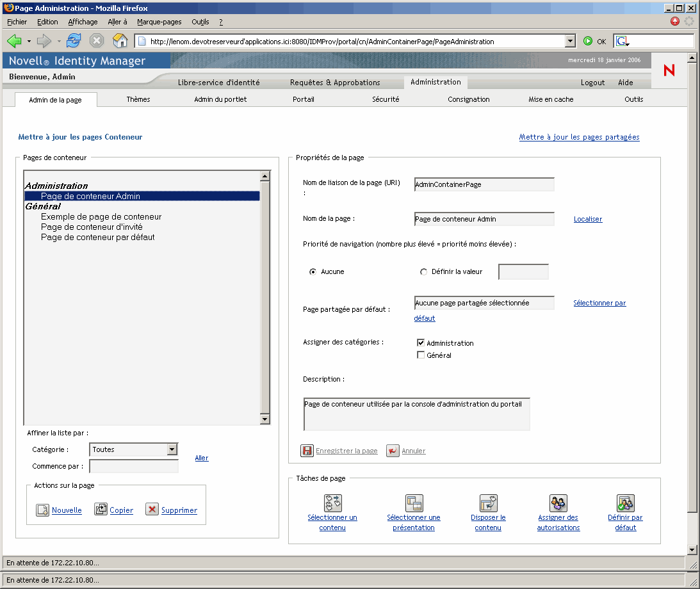Click the Description text area
700x589 pixels.
[x=416, y=414]
